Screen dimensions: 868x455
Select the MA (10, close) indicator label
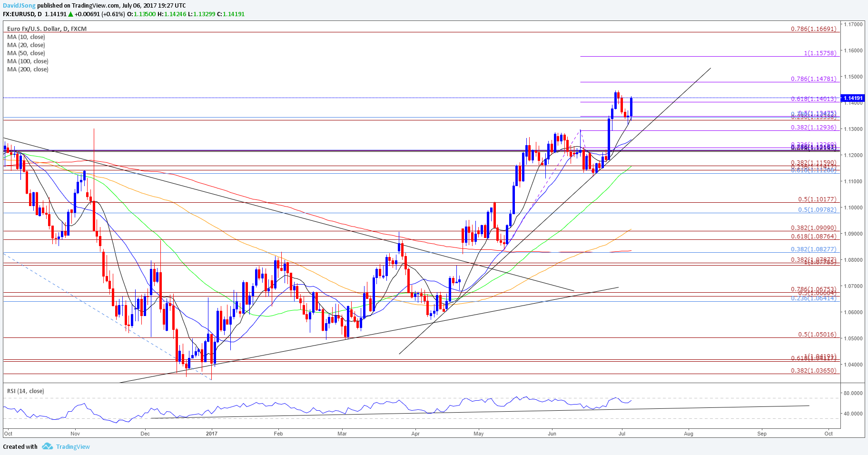(x=26, y=37)
